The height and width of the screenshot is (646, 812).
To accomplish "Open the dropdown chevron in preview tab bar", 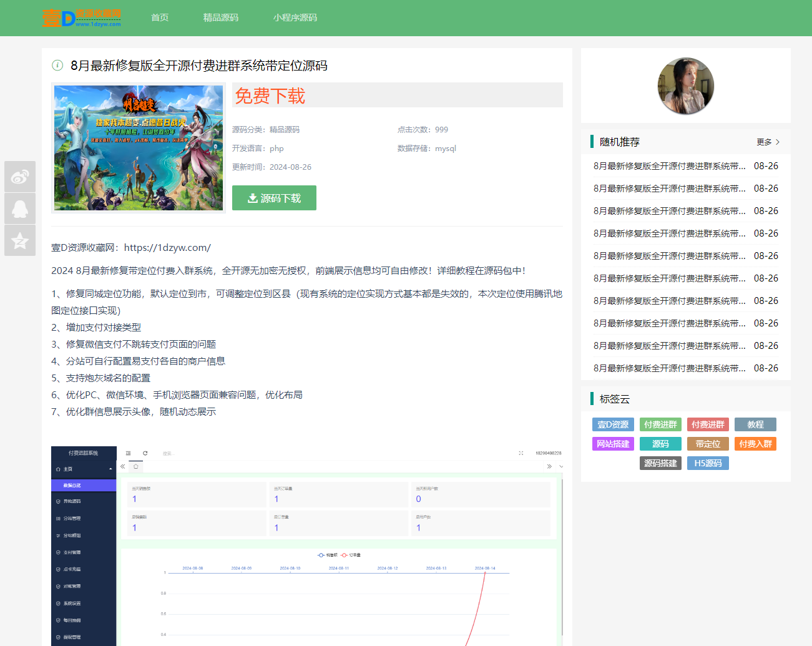I will pyautogui.click(x=560, y=466).
